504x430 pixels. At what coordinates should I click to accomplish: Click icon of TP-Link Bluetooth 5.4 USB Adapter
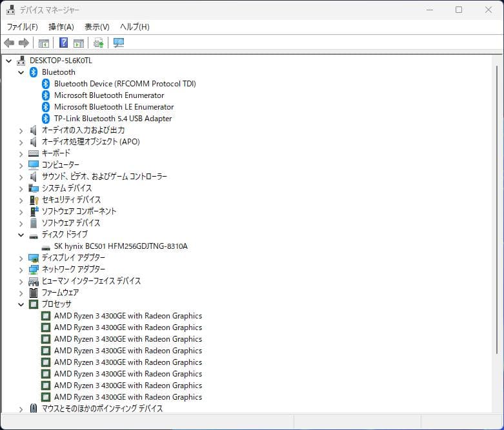point(46,119)
